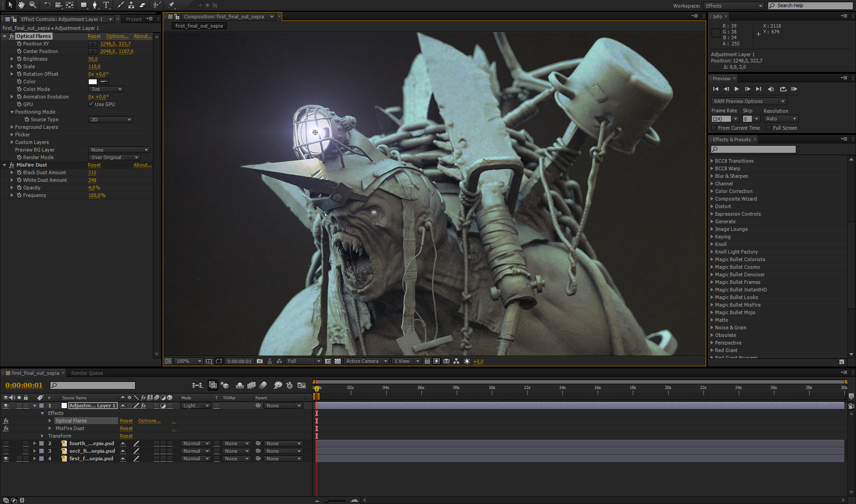Play the RAM preview
The width and height of the screenshot is (856, 504).
[x=794, y=89]
